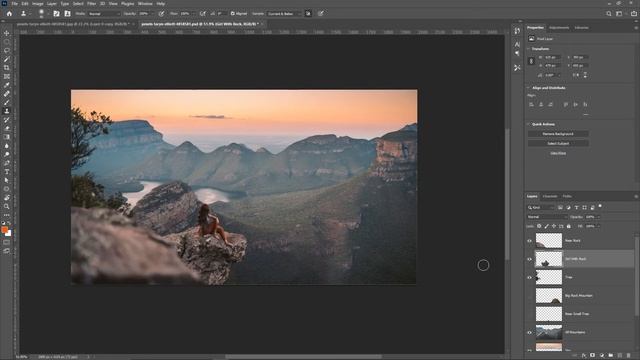Hide the Near Rock layer

tap(529, 241)
